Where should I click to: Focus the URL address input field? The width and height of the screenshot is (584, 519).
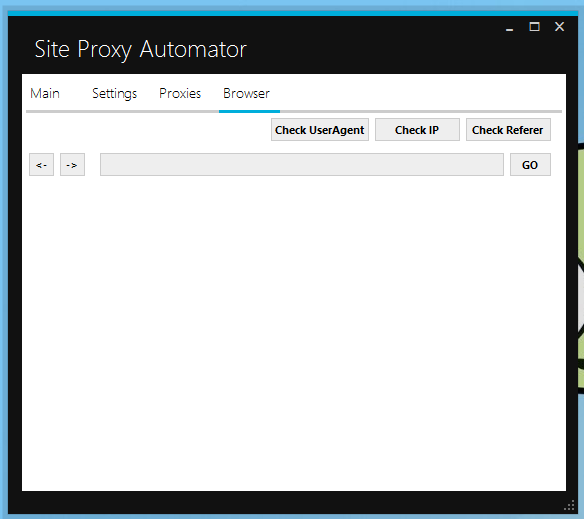(302, 164)
